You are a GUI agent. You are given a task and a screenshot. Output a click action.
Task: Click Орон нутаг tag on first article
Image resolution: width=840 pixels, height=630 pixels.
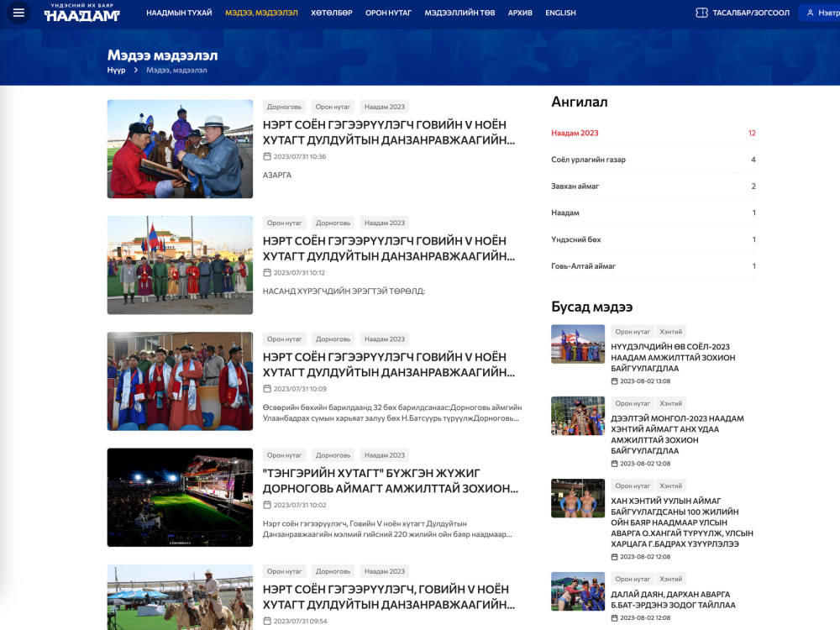point(333,107)
